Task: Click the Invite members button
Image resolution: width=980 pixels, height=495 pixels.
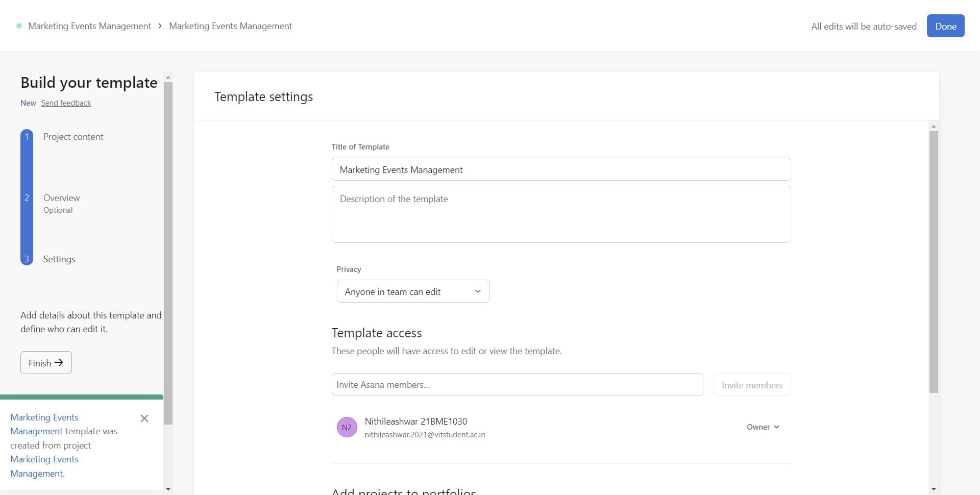Action: pos(752,384)
